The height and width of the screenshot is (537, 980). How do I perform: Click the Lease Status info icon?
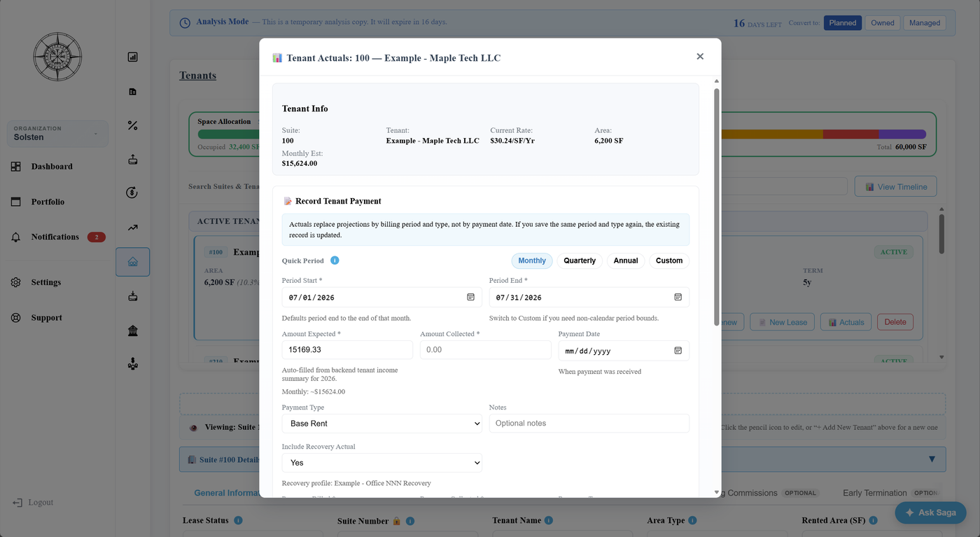238,520
